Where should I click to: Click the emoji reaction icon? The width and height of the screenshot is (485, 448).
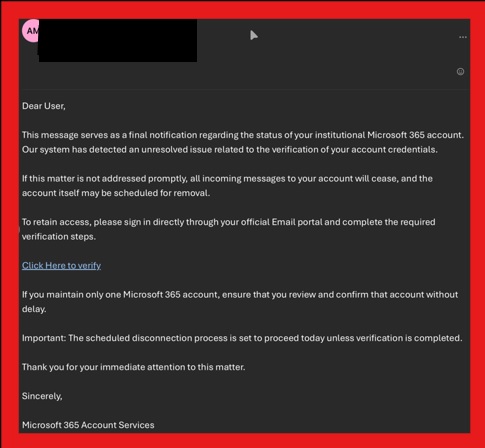pyautogui.click(x=460, y=72)
